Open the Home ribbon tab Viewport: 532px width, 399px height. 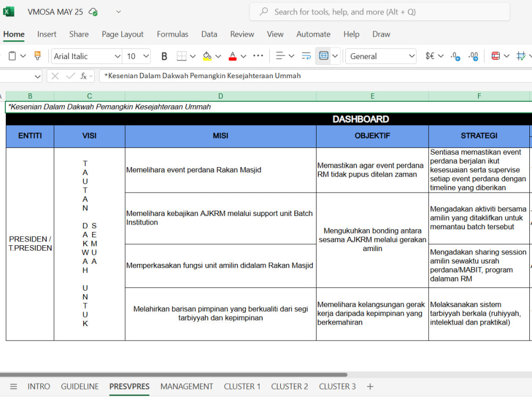click(14, 34)
